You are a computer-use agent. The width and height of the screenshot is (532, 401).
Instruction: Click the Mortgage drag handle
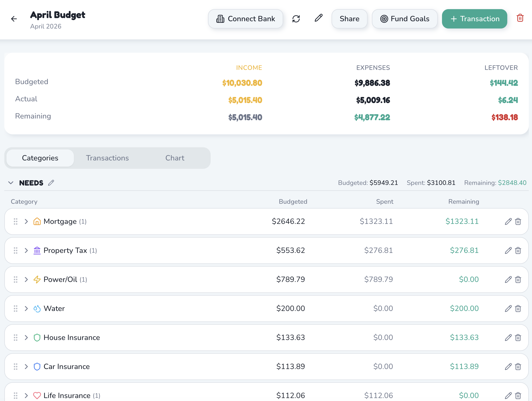coord(16,221)
